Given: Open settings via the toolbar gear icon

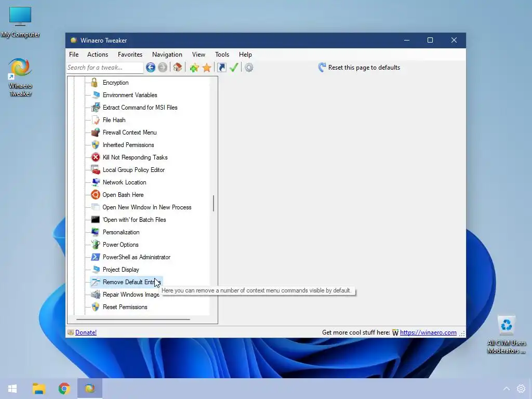Looking at the screenshot, I should (249, 68).
